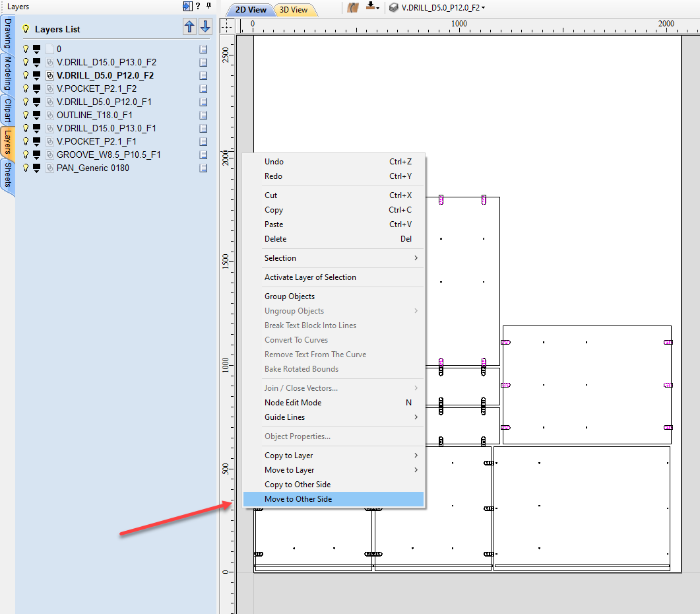
Task: Click the view origin corner icon by rulers
Action: pos(227,26)
